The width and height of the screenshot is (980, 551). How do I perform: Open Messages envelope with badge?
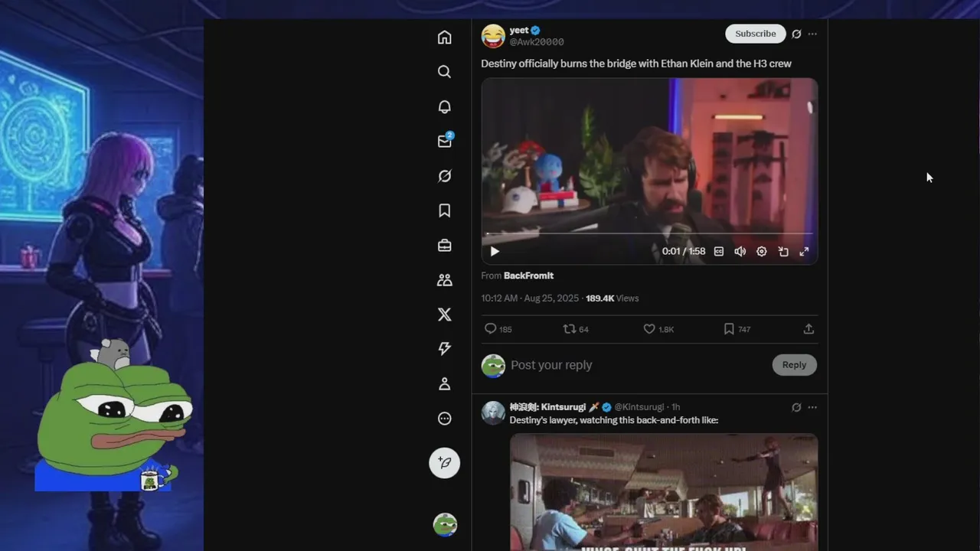445,141
